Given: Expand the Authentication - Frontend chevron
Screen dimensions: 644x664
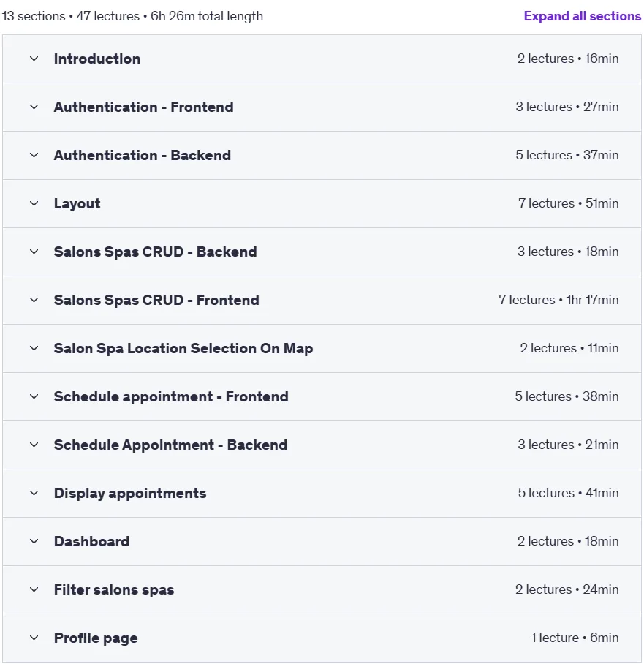Looking at the screenshot, I should click(34, 107).
